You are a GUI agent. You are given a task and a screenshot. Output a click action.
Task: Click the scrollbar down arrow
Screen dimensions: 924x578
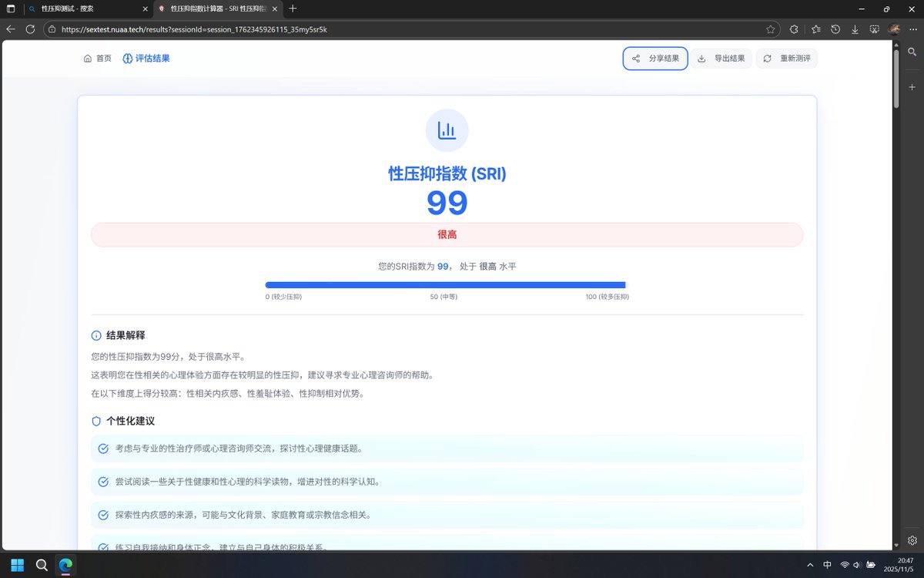point(896,545)
